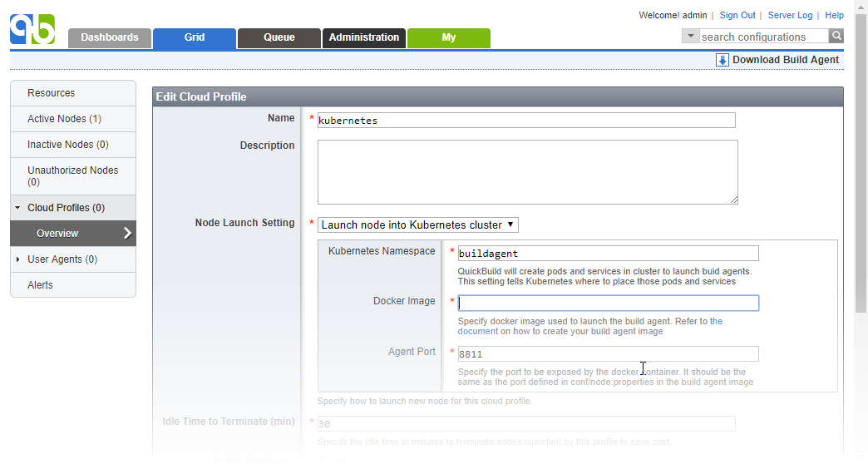The width and height of the screenshot is (868, 464).
Task: Focus the search configurations field
Action: [764, 37]
